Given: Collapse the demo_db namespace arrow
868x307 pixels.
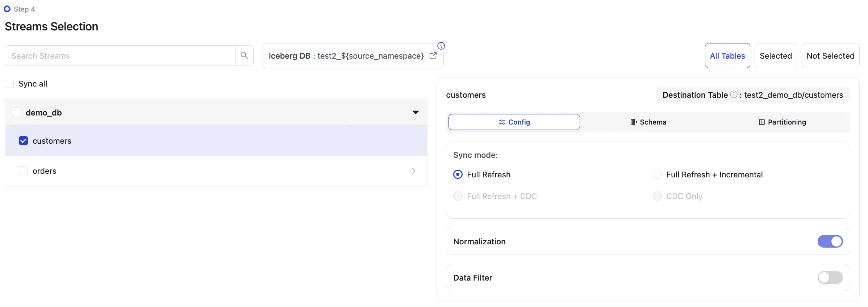Looking at the screenshot, I should (416, 112).
